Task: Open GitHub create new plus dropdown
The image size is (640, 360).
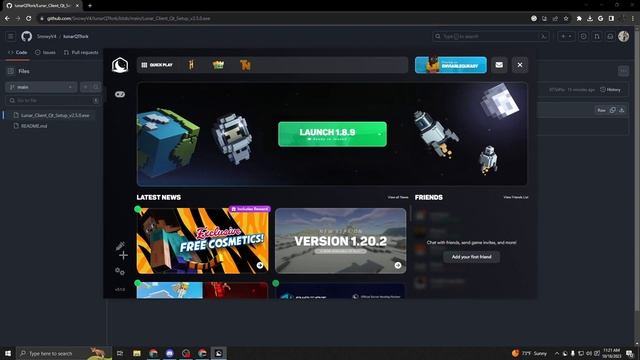Action: coord(566,36)
